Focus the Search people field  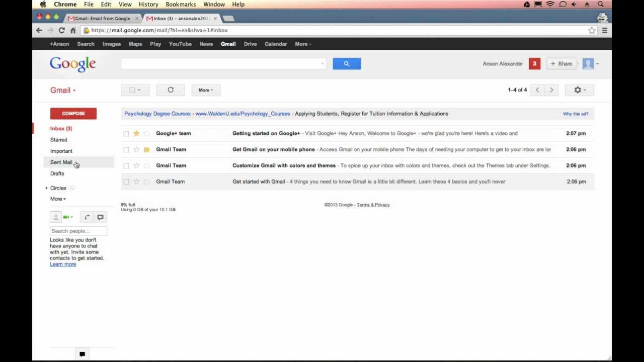78,231
